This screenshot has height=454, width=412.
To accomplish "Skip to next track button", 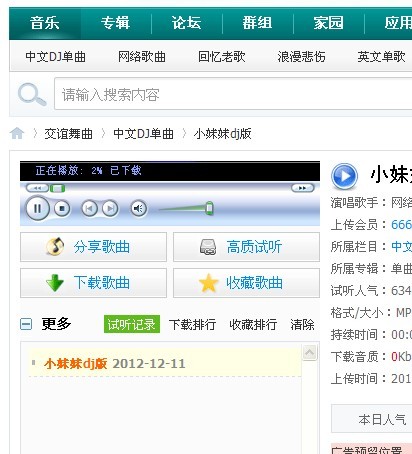I will 110,209.
